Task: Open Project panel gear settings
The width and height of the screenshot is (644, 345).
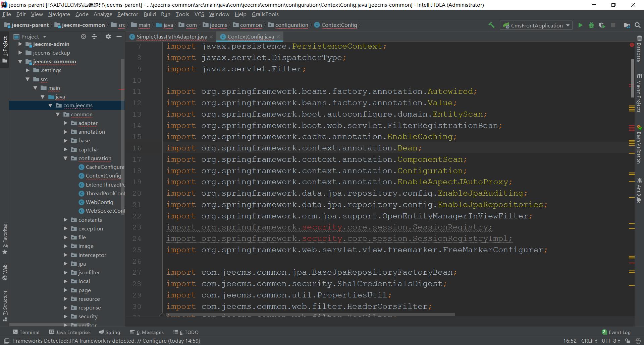Action: [108, 37]
